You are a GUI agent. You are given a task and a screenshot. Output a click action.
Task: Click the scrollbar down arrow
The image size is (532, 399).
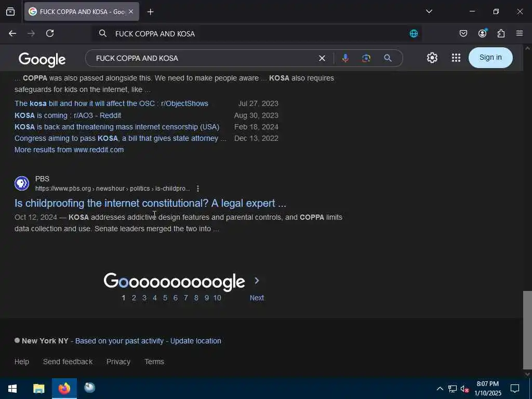click(527, 374)
